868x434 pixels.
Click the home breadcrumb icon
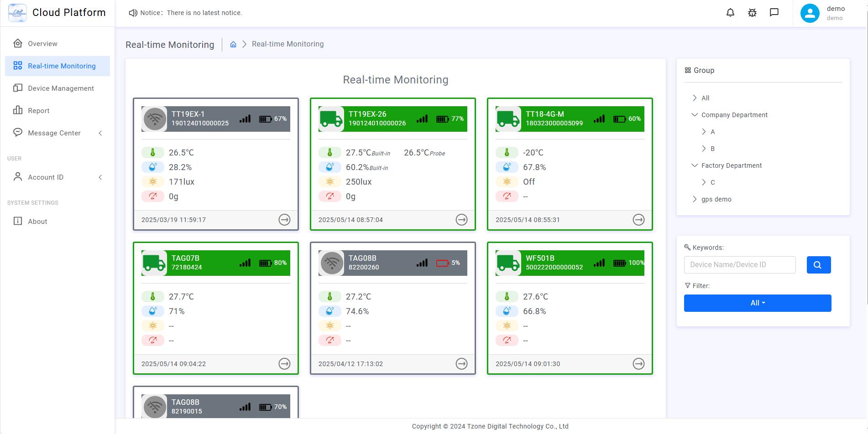[233, 44]
